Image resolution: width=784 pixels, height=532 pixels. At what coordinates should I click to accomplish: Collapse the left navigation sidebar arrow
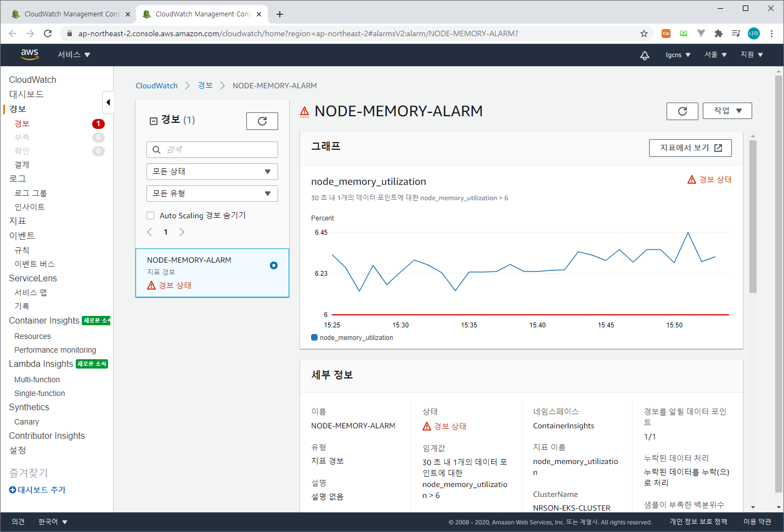pyautogui.click(x=108, y=102)
